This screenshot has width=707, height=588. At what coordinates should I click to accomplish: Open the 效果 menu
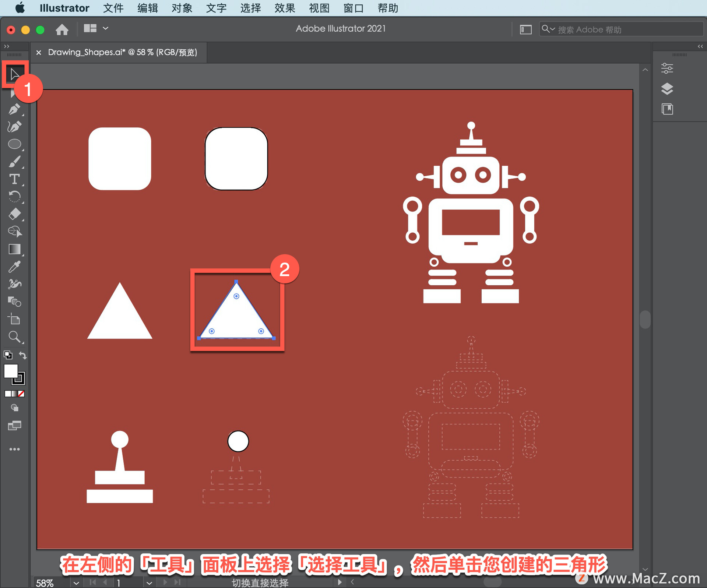[x=285, y=8]
